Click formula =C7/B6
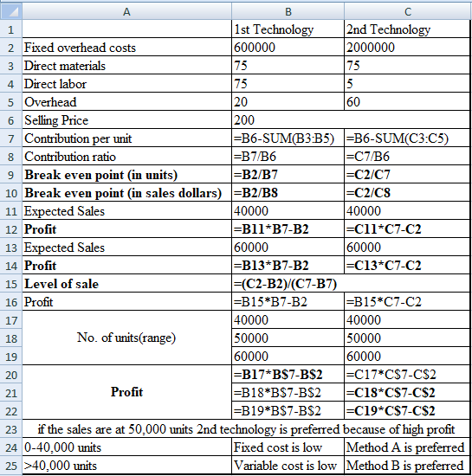 [x=407, y=157]
